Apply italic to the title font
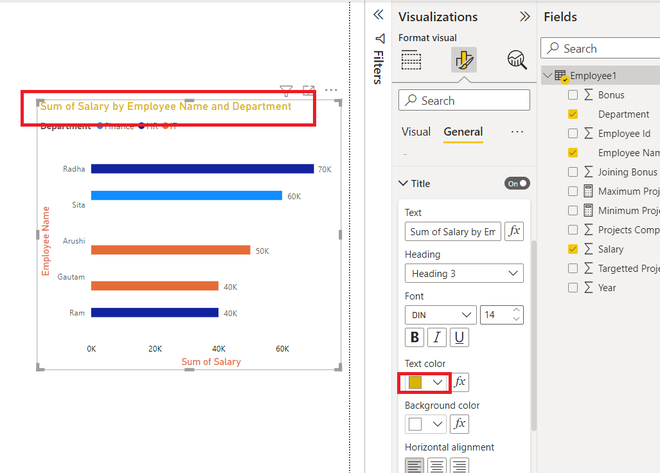 pyautogui.click(x=437, y=337)
